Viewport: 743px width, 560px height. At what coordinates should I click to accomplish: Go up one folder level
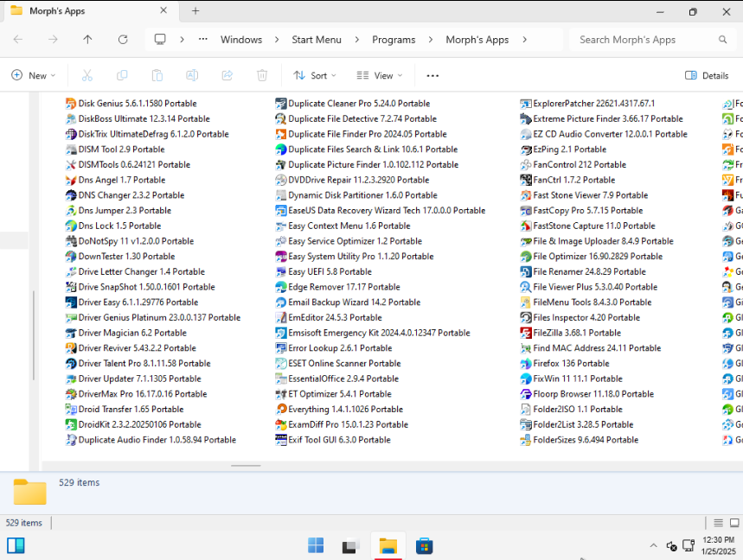[x=87, y=39]
